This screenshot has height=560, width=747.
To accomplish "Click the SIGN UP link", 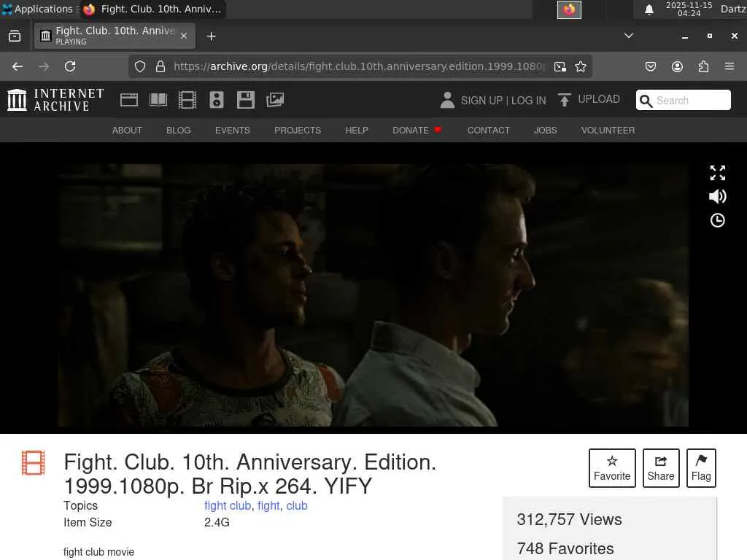I will [481, 101].
